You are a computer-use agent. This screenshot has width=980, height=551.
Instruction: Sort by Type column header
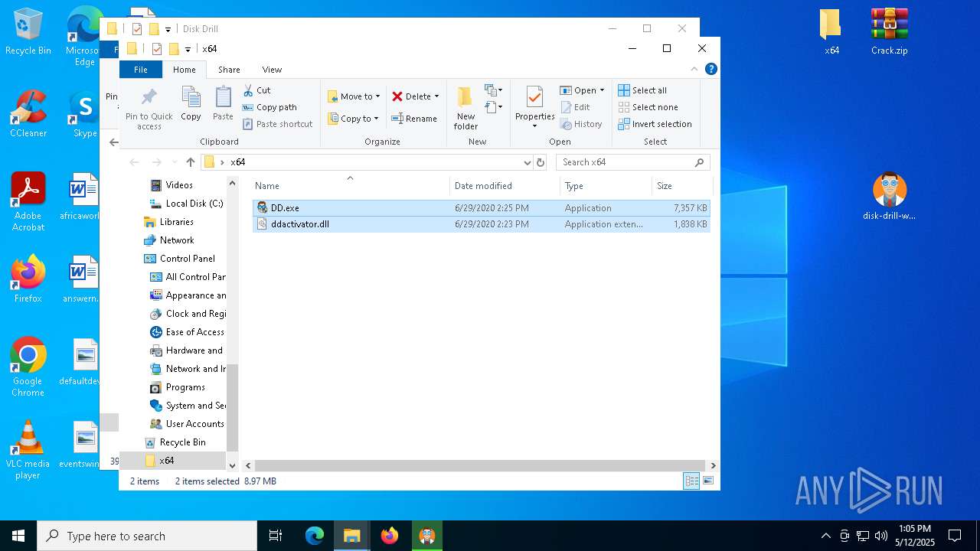pyautogui.click(x=606, y=186)
